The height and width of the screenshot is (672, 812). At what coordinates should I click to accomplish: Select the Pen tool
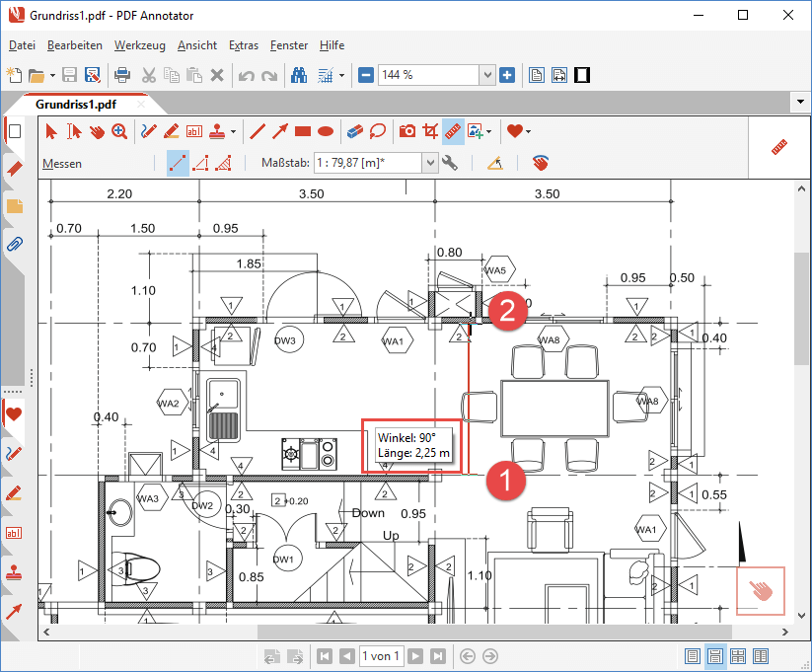coord(148,131)
